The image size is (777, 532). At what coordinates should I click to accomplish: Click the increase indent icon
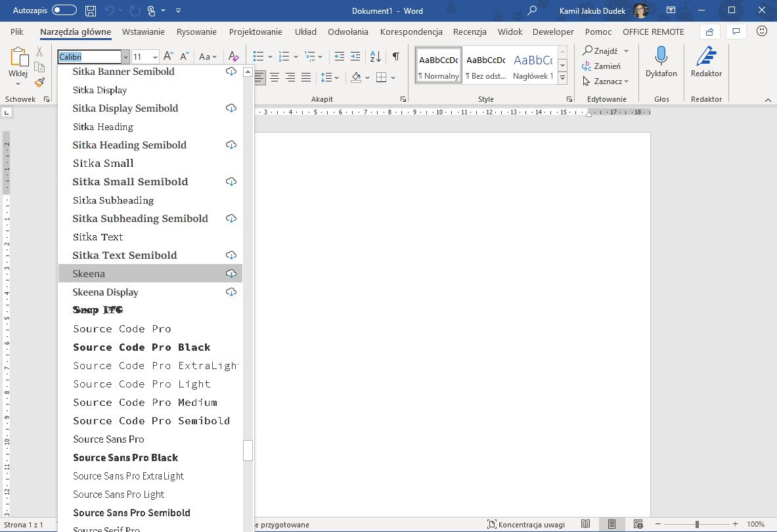(x=355, y=56)
